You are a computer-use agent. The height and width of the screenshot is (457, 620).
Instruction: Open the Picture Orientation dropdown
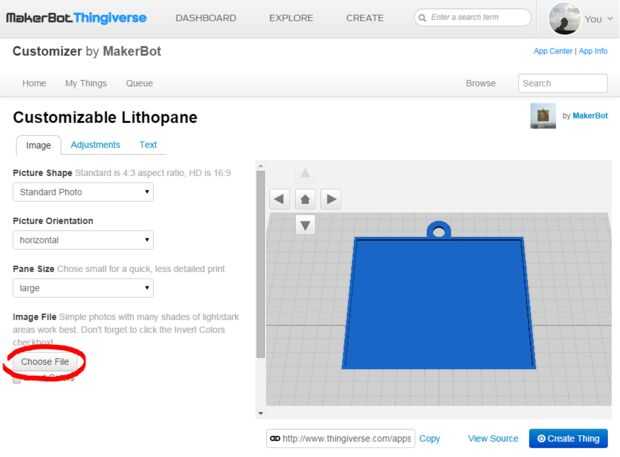tap(83, 240)
